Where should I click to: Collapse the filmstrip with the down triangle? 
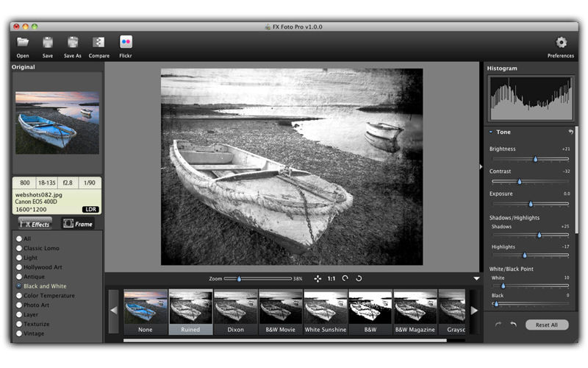tap(476, 279)
